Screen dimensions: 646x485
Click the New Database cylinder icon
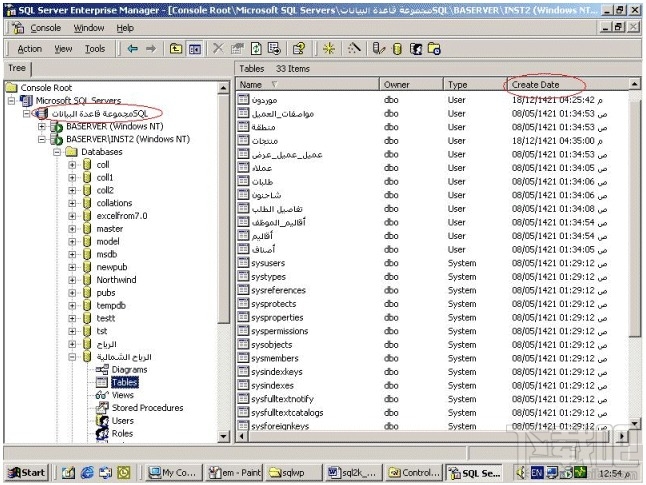(397, 49)
